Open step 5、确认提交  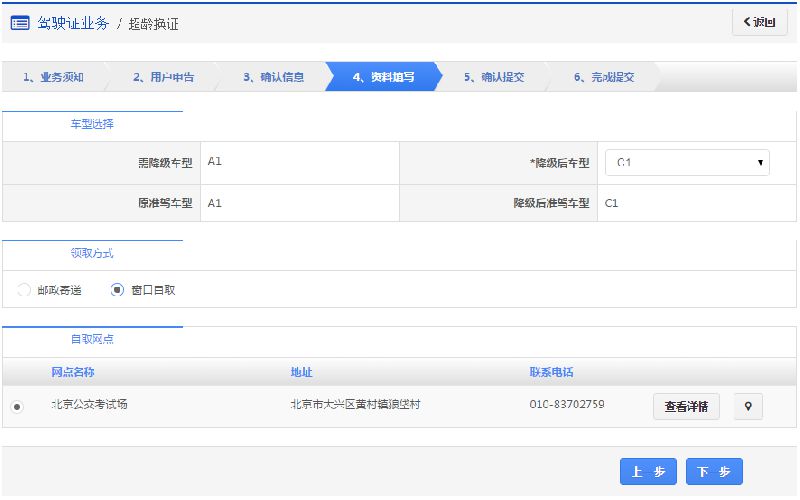[493, 77]
